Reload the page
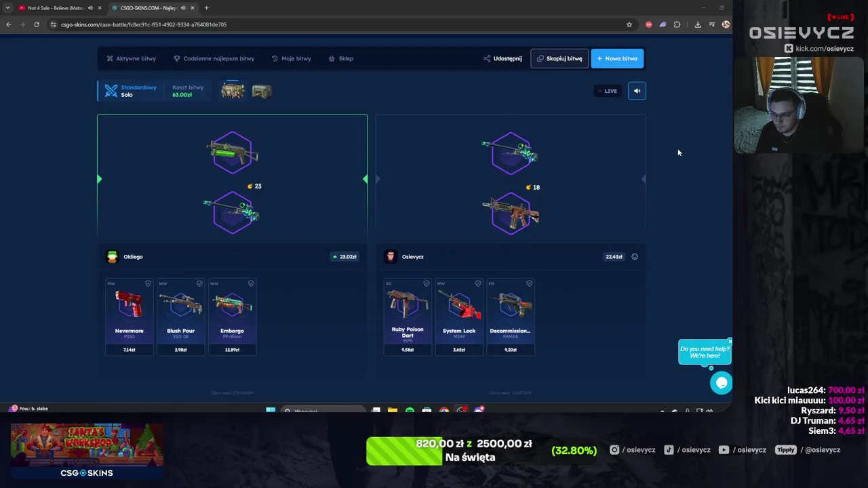 coord(37,24)
